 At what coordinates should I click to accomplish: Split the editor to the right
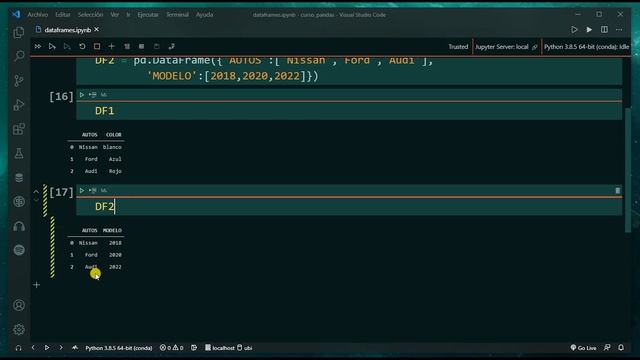(604, 30)
